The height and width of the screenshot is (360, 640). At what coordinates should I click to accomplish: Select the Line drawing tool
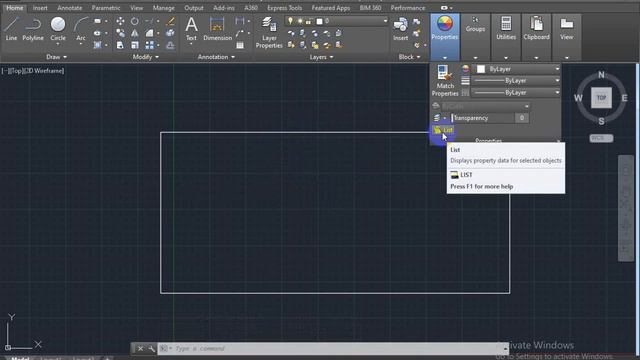11,29
